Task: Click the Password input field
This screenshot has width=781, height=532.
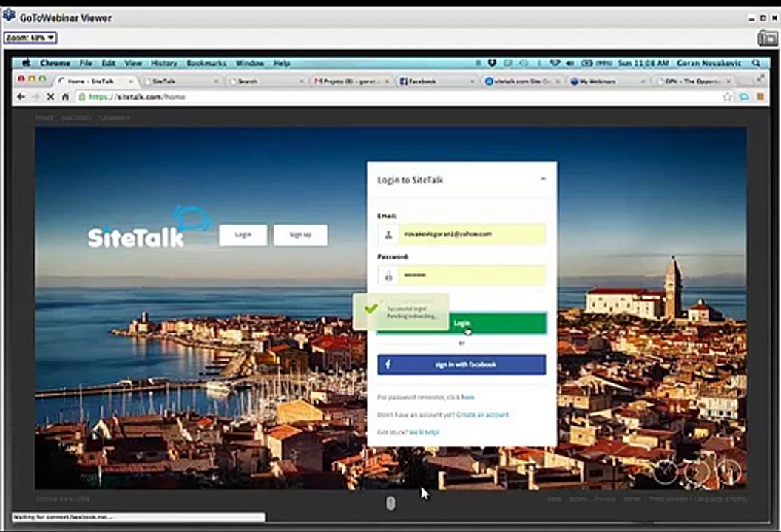Action: tap(472, 275)
